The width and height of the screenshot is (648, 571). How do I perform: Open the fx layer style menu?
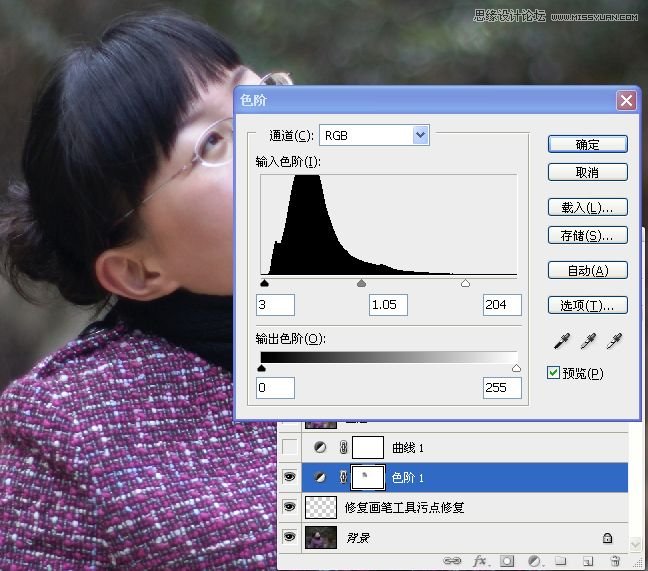(480, 561)
